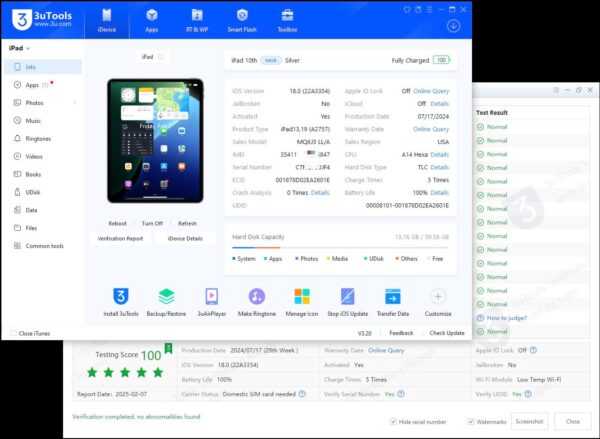The width and height of the screenshot is (600, 439).
Task: Open the RT & WP tab
Action: tap(197, 20)
